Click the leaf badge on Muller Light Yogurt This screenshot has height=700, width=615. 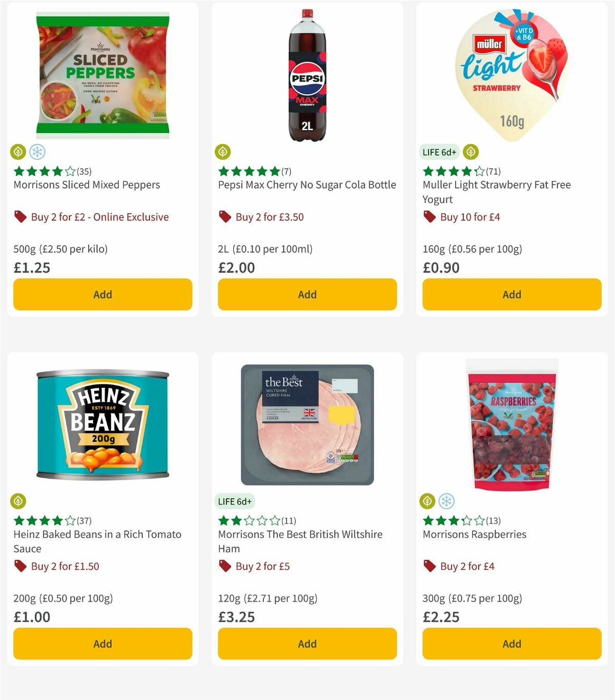coord(471,152)
